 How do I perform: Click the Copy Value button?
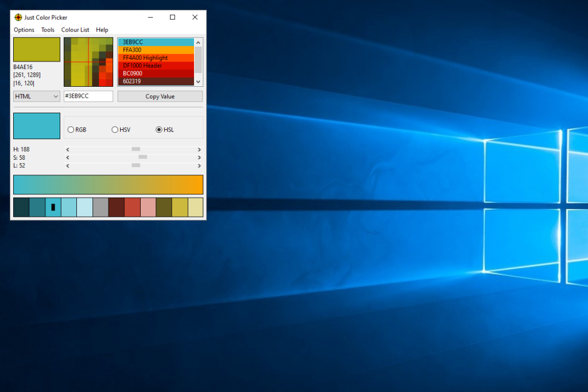tap(160, 97)
